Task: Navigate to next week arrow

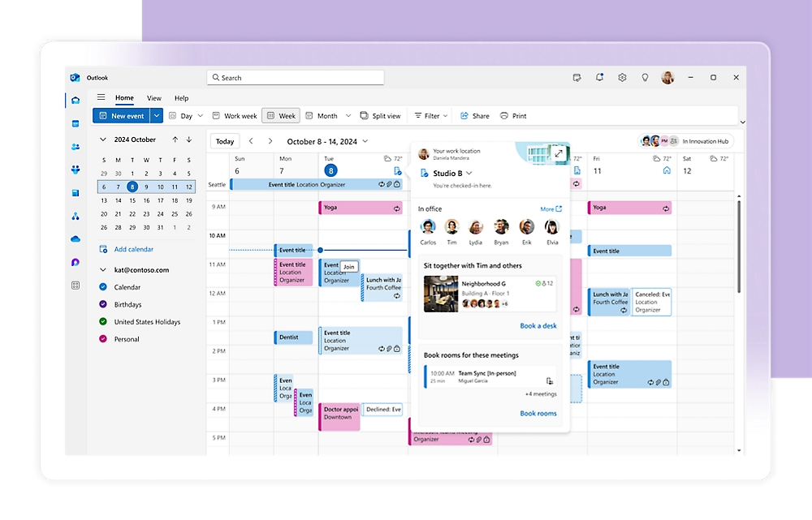Action: click(x=270, y=141)
